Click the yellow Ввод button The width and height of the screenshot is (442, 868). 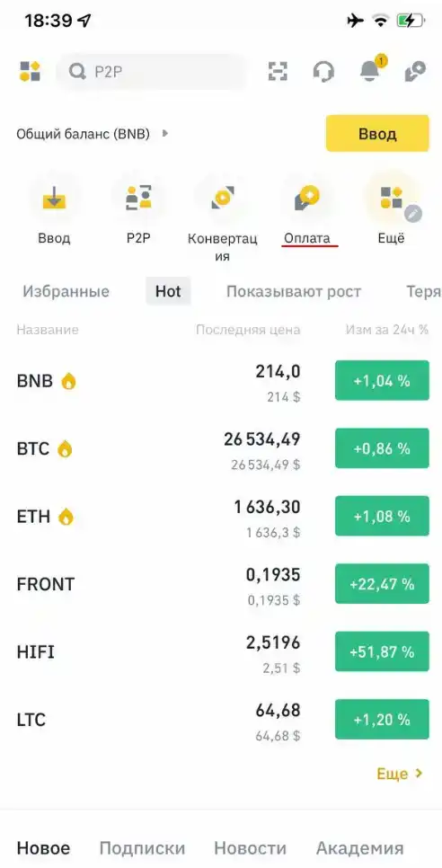(377, 133)
